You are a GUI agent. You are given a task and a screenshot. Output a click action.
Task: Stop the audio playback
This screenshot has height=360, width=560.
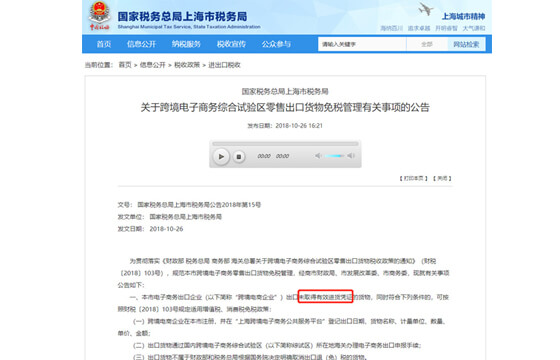(x=239, y=156)
